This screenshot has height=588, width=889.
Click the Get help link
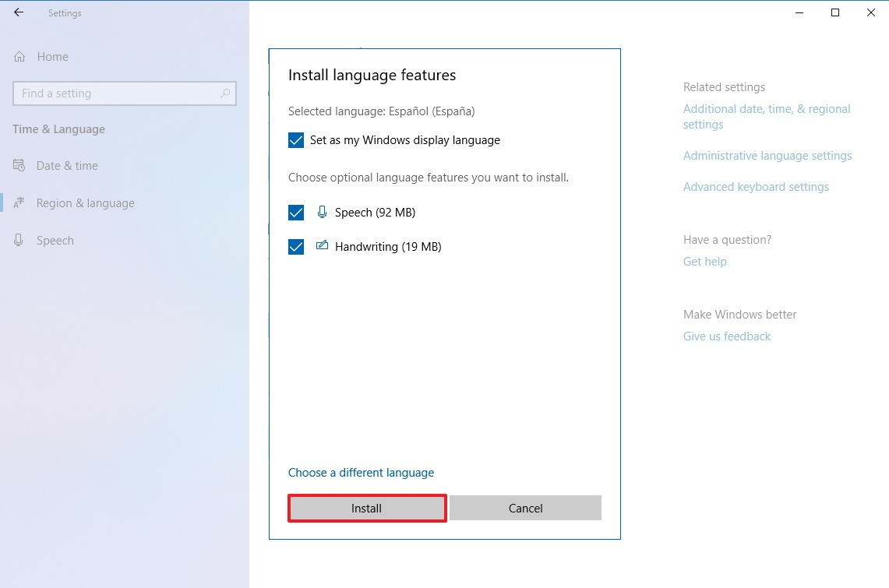(705, 261)
